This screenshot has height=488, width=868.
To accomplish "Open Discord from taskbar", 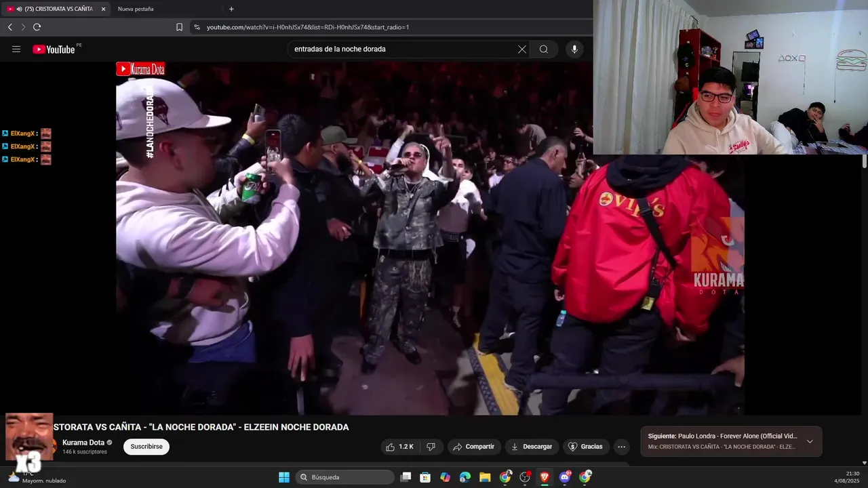I will pos(565,477).
